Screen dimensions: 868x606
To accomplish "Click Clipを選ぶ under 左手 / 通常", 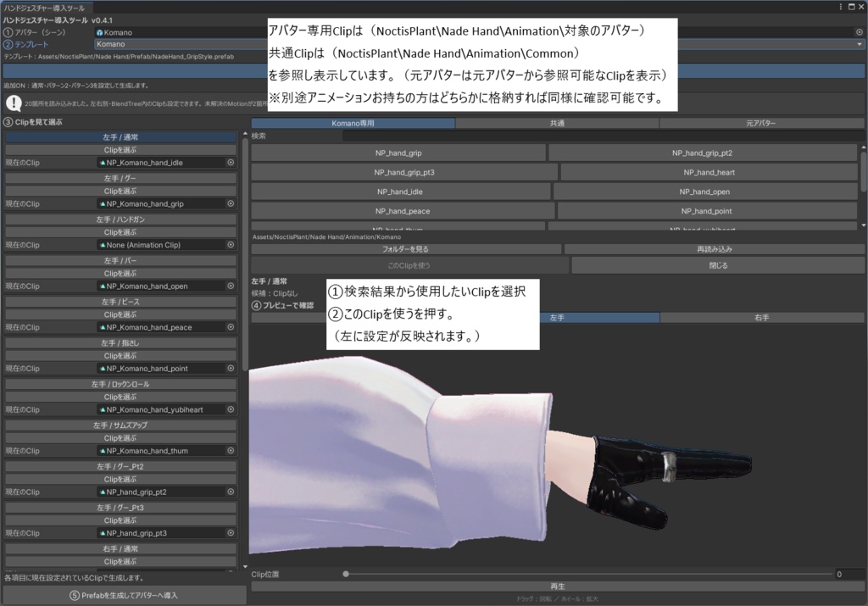I will 120,150.
